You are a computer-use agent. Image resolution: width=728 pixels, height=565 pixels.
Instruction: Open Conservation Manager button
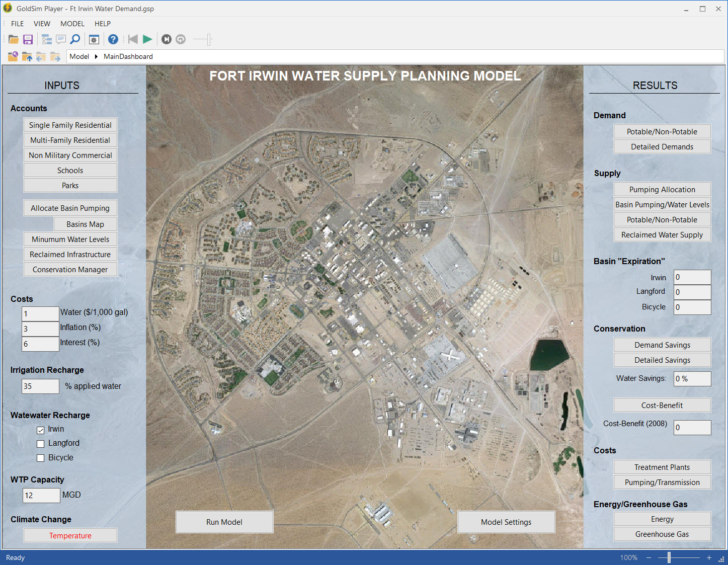[70, 269]
